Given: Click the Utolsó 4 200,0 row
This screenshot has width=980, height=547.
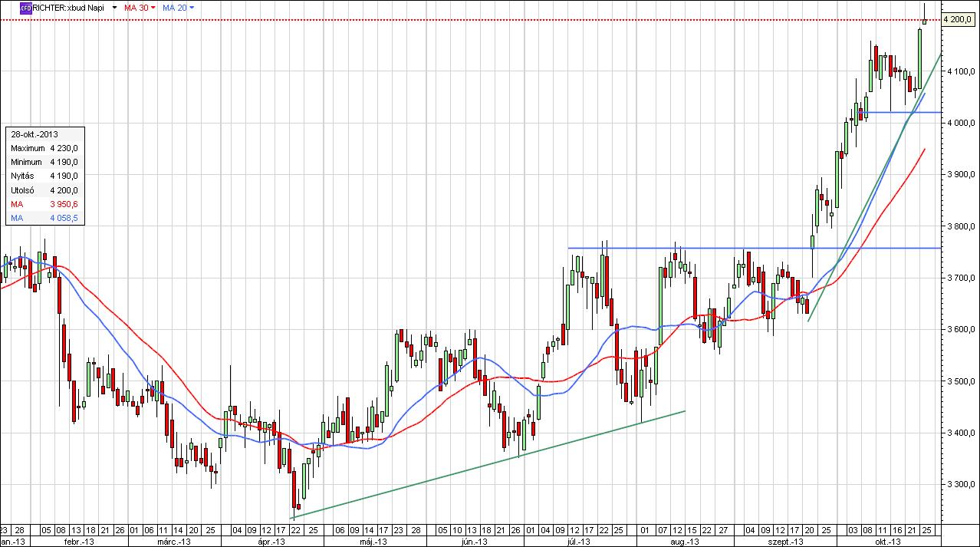Looking at the screenshot, I should point(44,189).
